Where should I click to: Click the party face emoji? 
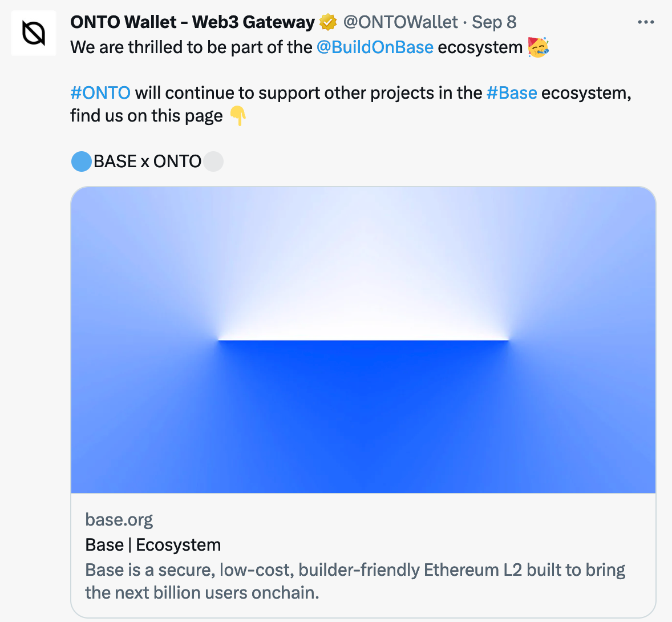click(x=538, y=47)
